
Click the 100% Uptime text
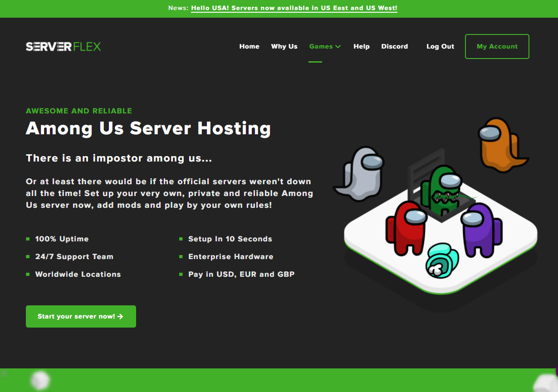(x=62, y=239)
